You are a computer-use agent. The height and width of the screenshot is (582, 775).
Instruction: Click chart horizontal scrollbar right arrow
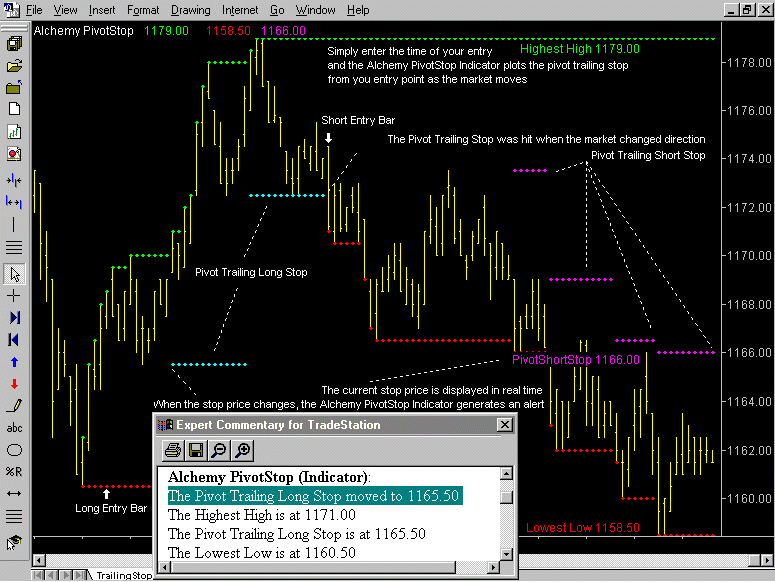click(766, 560)
